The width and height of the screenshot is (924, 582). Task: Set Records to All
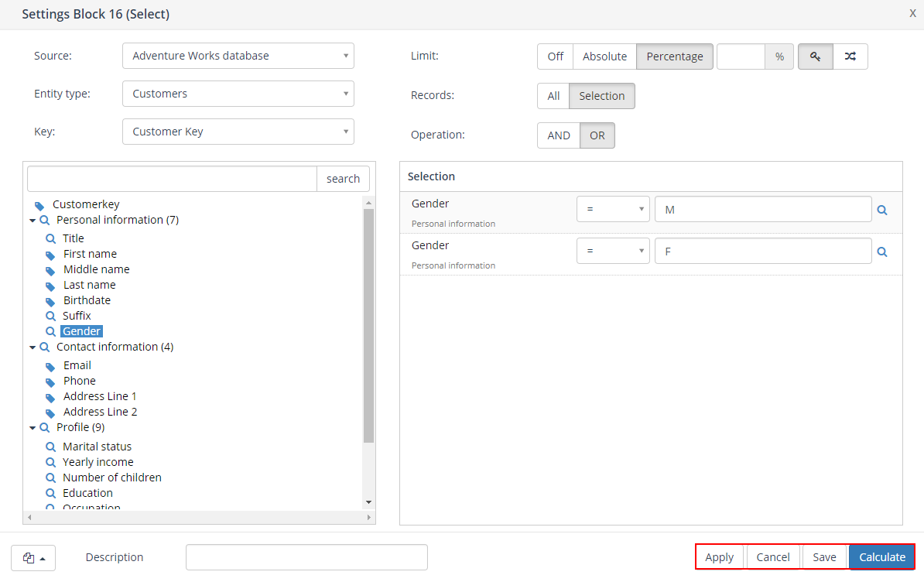[x=553, y=96]
